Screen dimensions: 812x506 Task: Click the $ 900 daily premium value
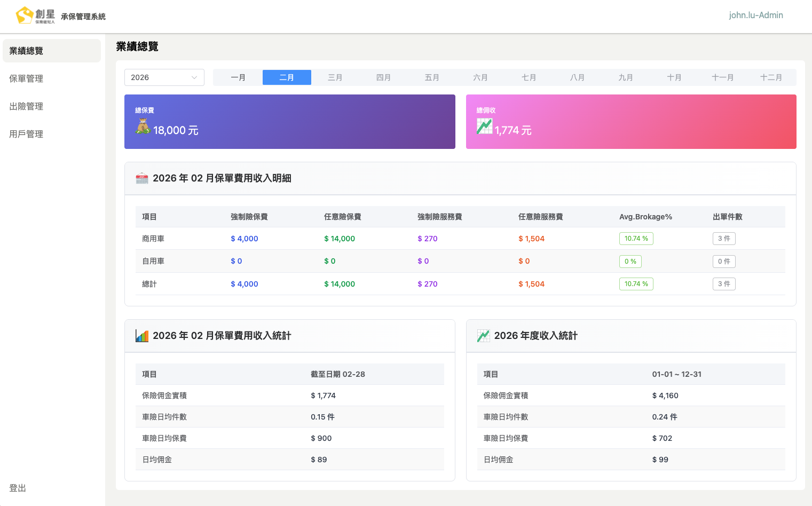321,438
